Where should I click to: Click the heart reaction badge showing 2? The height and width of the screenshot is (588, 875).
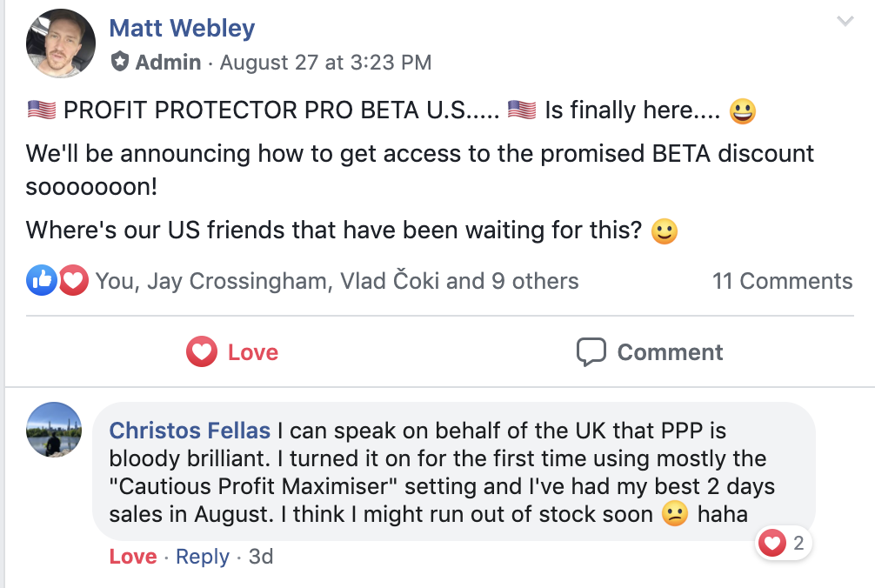pyautogui.click(x=782, y=543)
